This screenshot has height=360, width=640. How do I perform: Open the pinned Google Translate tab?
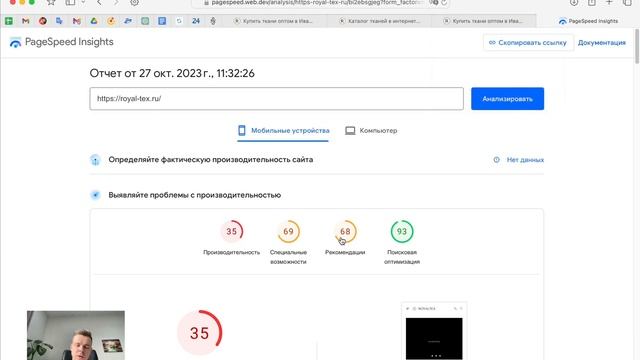(60, 21)
